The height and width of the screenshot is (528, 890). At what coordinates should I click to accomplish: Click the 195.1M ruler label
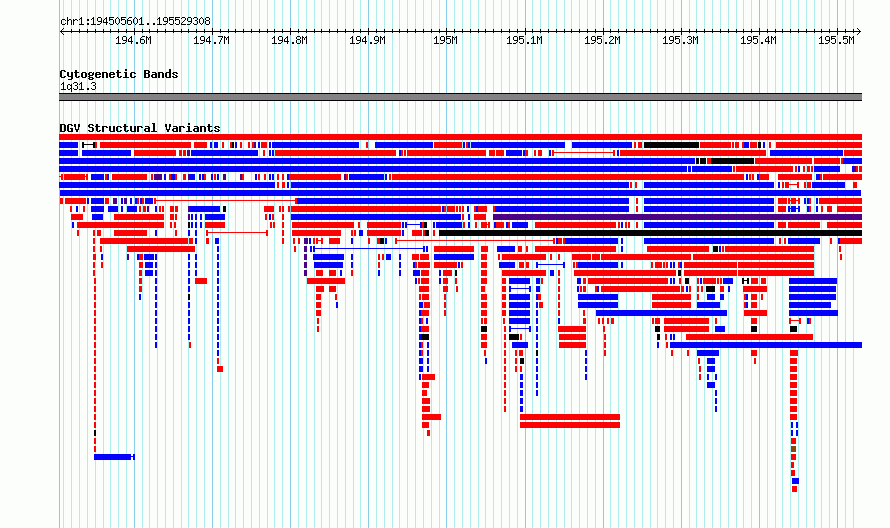(524, 40)
